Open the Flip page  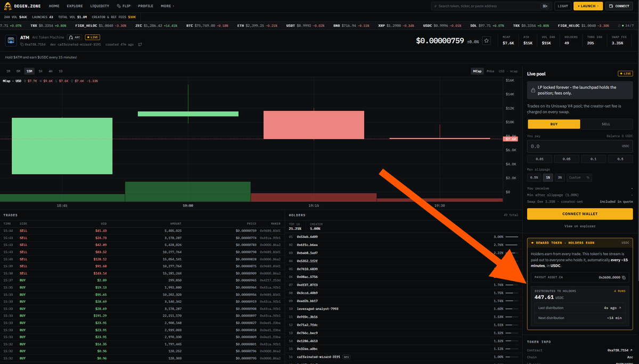point(122,6)
